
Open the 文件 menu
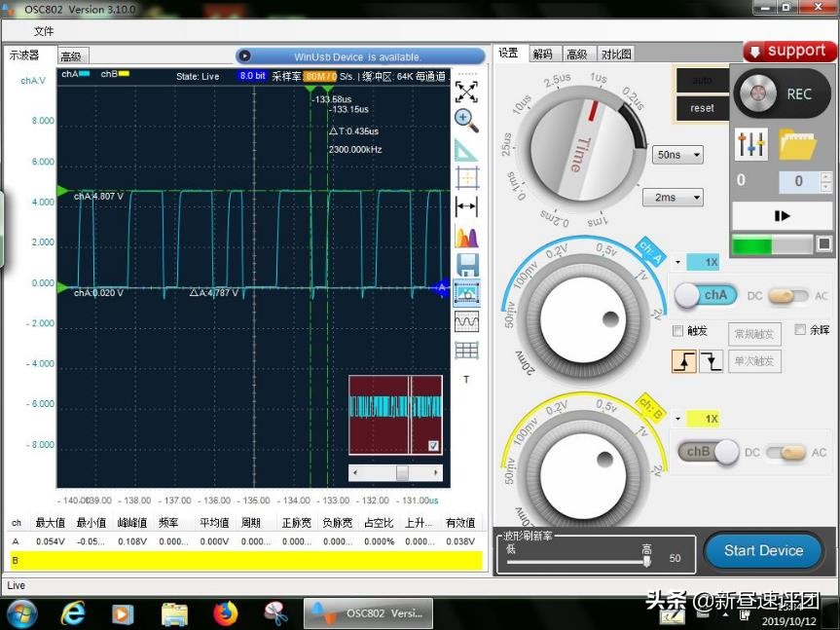click(x=44, y=31)
